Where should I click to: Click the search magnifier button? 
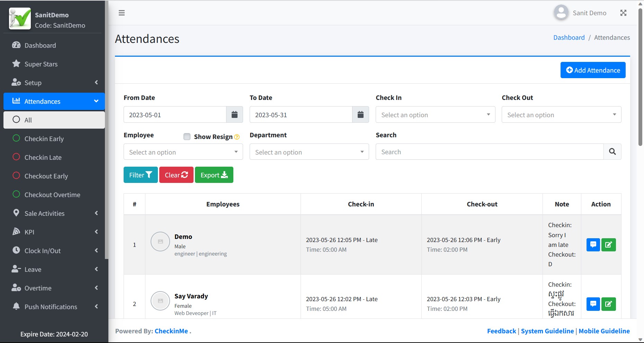pos(612,151)
